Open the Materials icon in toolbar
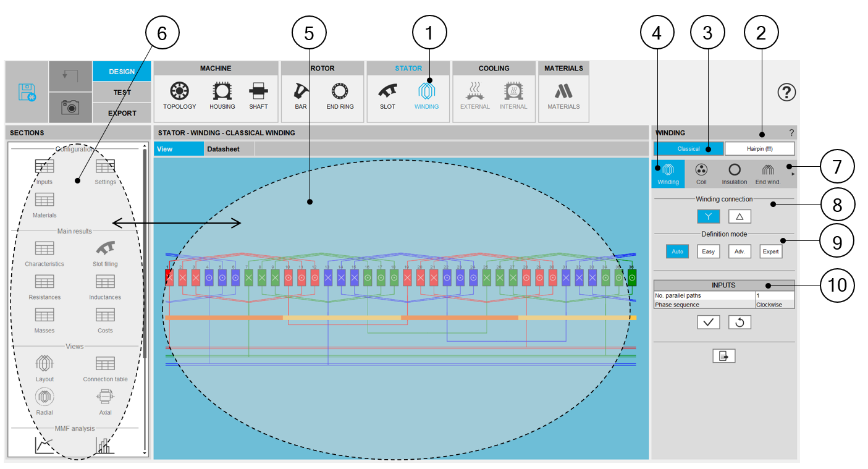Screen dimensions: 868x469 (x=563, y=92)
